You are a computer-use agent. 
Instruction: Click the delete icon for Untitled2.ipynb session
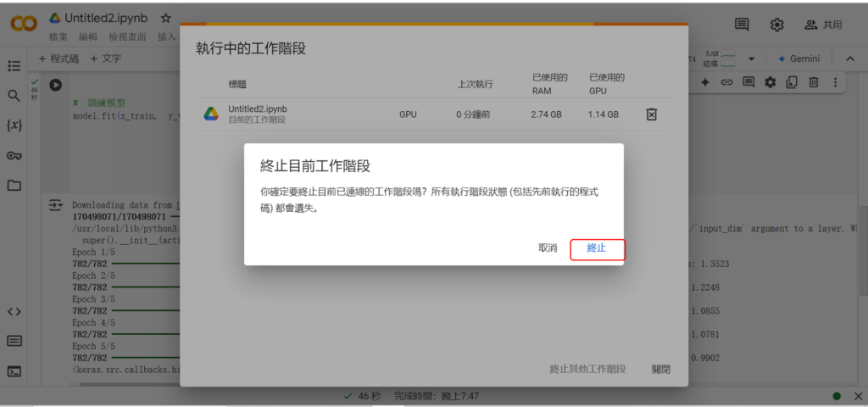pos(651,114)
